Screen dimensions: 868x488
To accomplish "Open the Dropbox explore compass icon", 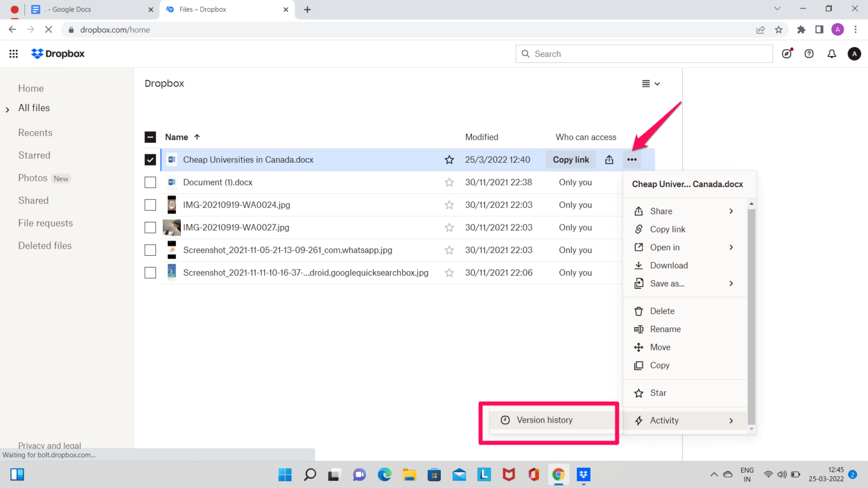I will (x=787, y=54).
